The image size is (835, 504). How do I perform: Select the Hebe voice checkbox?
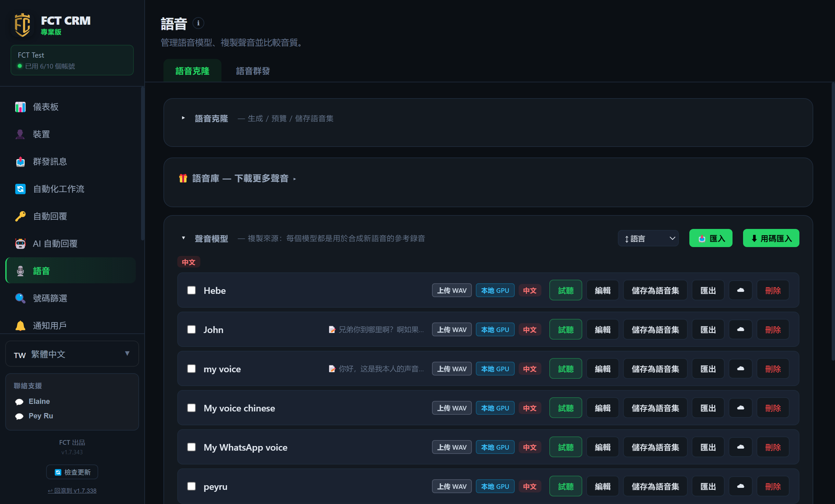pyautogui.click(x=191, y=290)
